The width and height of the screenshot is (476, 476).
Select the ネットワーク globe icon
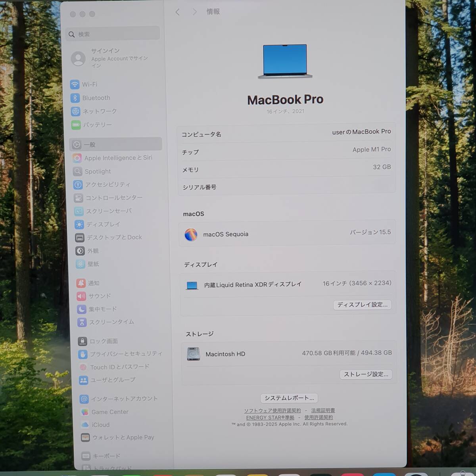(75, 111)
